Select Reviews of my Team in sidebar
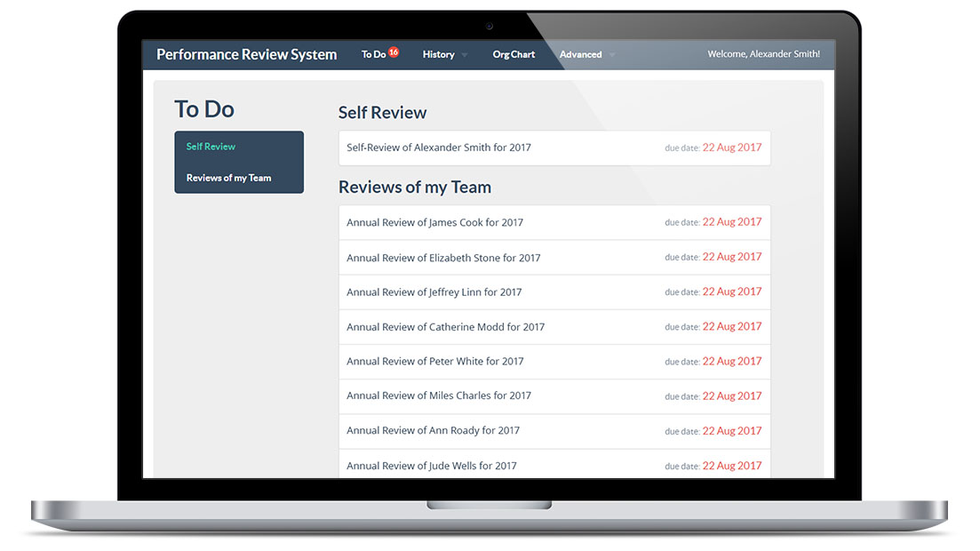The image size is (980, 551). (228, 178)
